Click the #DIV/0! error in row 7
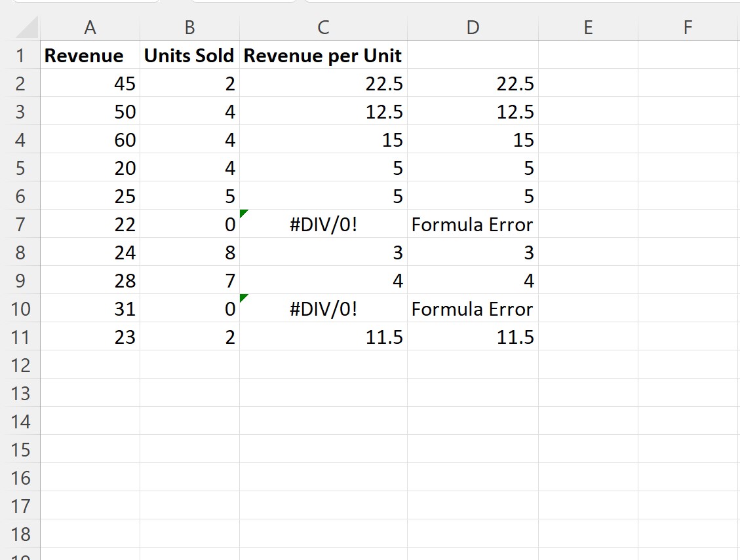Image resolution: width=740 pixels, height=560 pixels. click(323, 224)
